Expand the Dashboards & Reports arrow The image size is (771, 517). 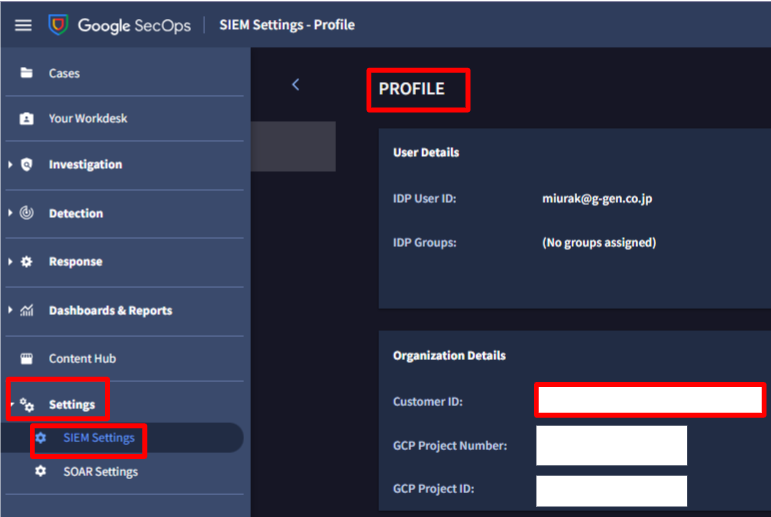click(x=10, y=310)
